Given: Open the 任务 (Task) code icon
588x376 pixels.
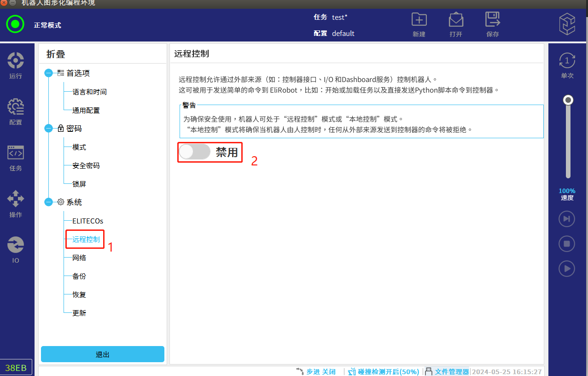Looking at the screenshot, I should point(16,157).
